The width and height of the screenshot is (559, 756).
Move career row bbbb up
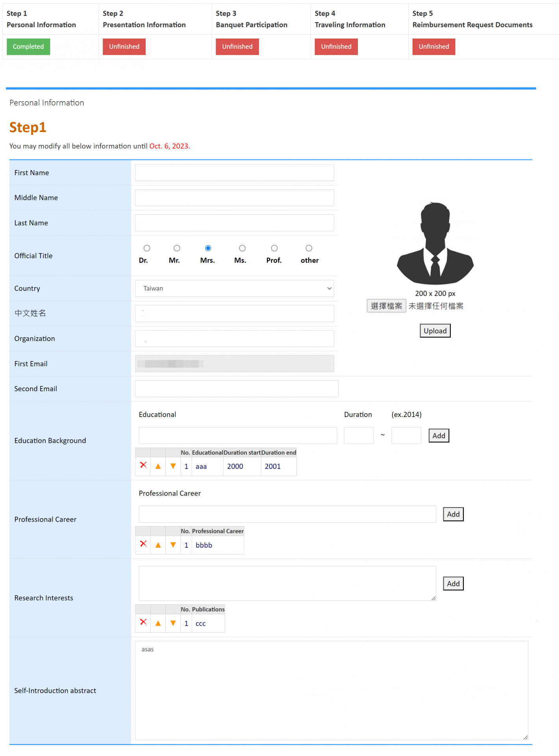(x=158, y=545)
